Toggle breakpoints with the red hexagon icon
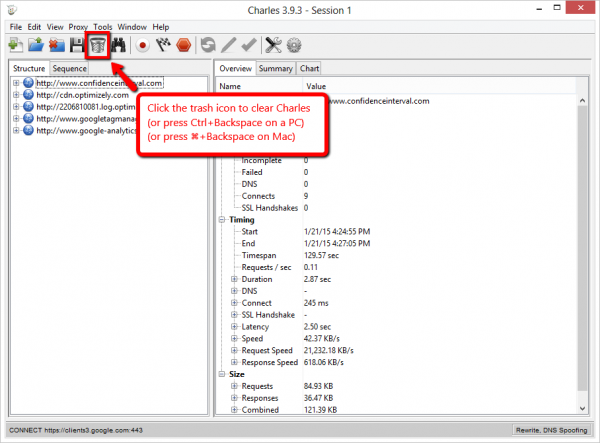This screenshot has width=600, height=443. tap(184, 45)
